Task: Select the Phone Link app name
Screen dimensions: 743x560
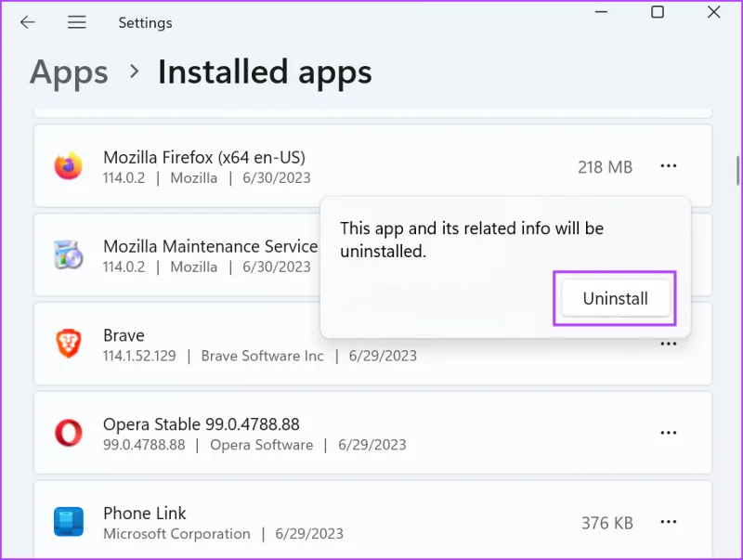Action: [145, 513]
